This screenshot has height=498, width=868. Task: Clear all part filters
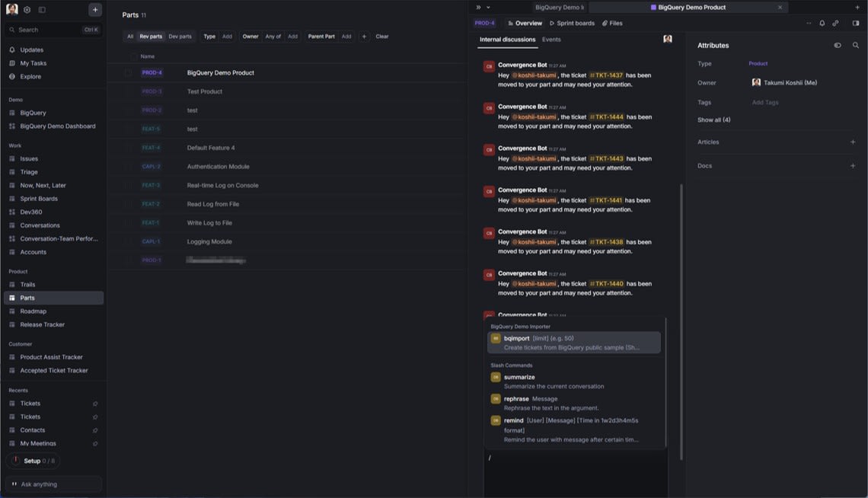[382, 37]
